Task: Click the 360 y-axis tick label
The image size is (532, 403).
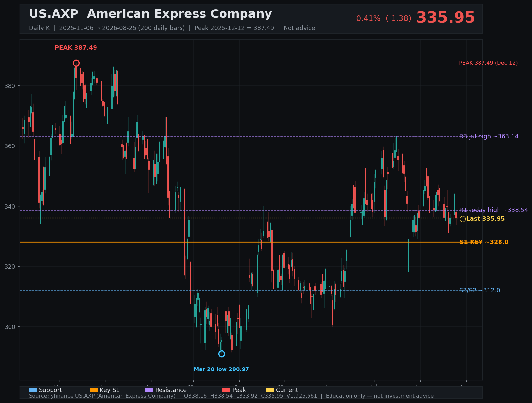Action: click(x=10, y=146)
